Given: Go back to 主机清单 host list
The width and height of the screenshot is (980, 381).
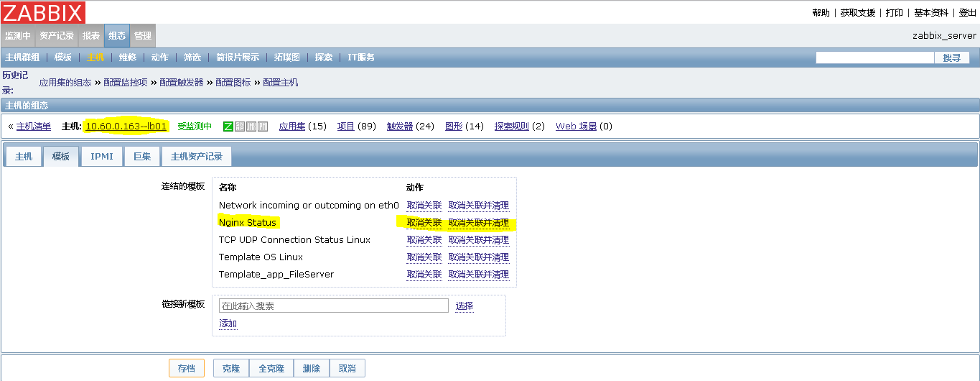Looking at the screenshot, I should (34, 127).
